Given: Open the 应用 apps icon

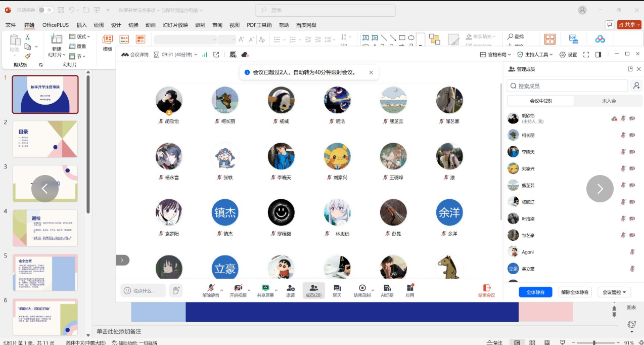Looking at the screenshot, I should (410, 288).
